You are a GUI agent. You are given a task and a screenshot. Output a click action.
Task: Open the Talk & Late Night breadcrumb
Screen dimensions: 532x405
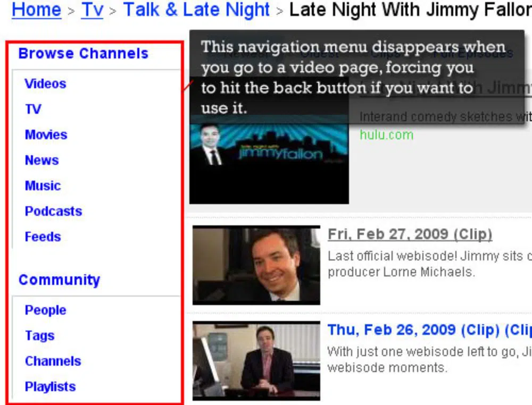click(x=196, y=10)
